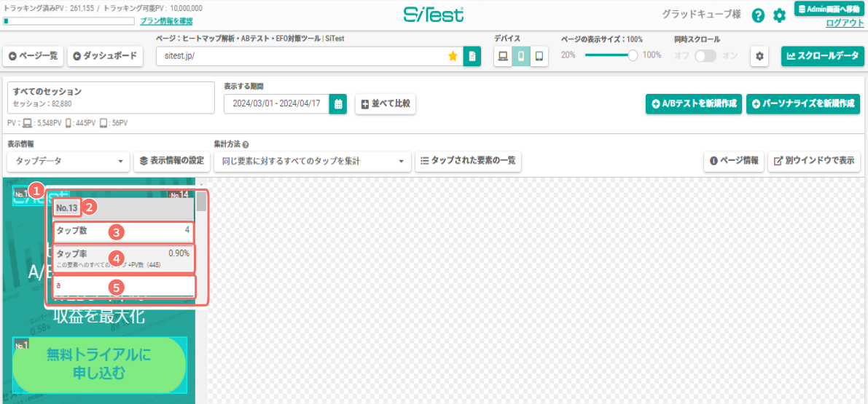Click 別ウインドウで表示
This screenshot has width=868, height=404.
pos(813,161)
